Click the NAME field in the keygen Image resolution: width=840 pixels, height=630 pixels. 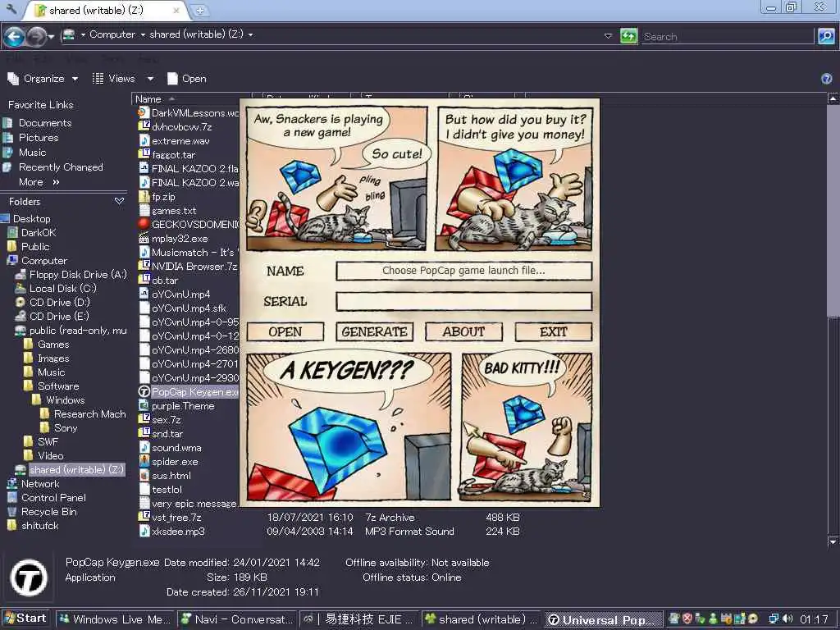(x=464, y=271)
